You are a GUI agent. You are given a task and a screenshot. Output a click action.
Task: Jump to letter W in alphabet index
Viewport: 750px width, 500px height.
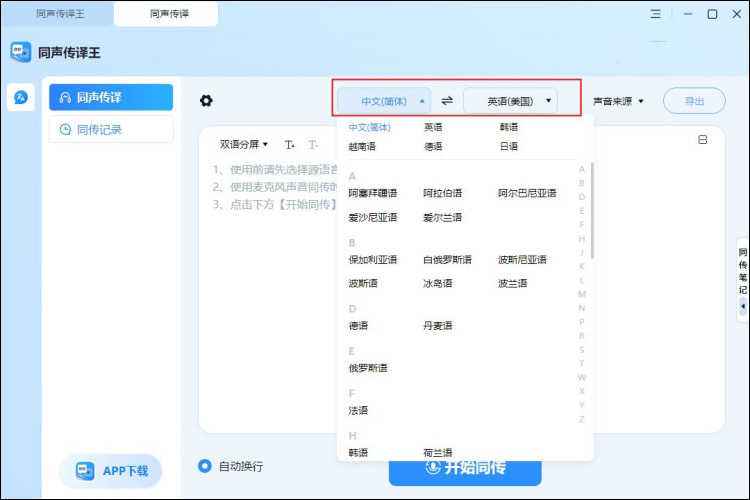pyautogui.click(x=582, y=378)
